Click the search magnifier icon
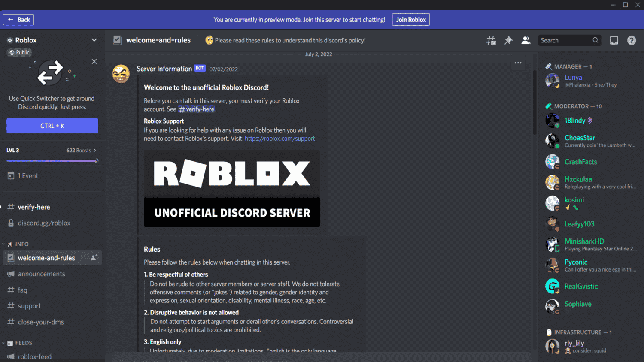Screen dimensions: 644x362 [595, 40]
